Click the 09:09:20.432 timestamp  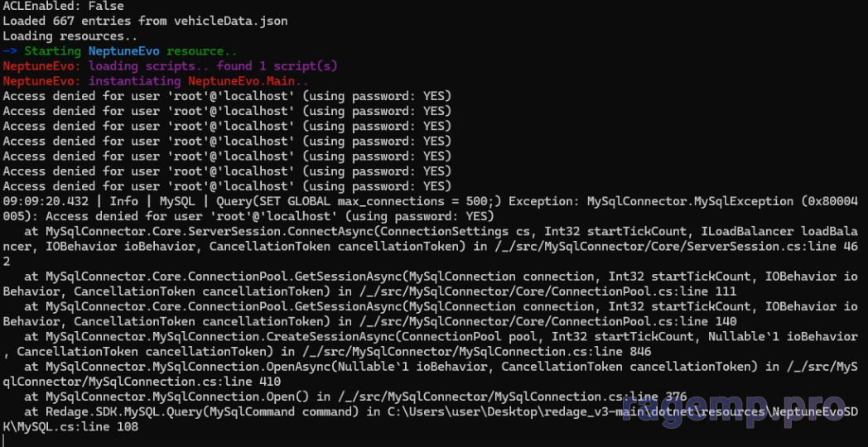(44, 201)
